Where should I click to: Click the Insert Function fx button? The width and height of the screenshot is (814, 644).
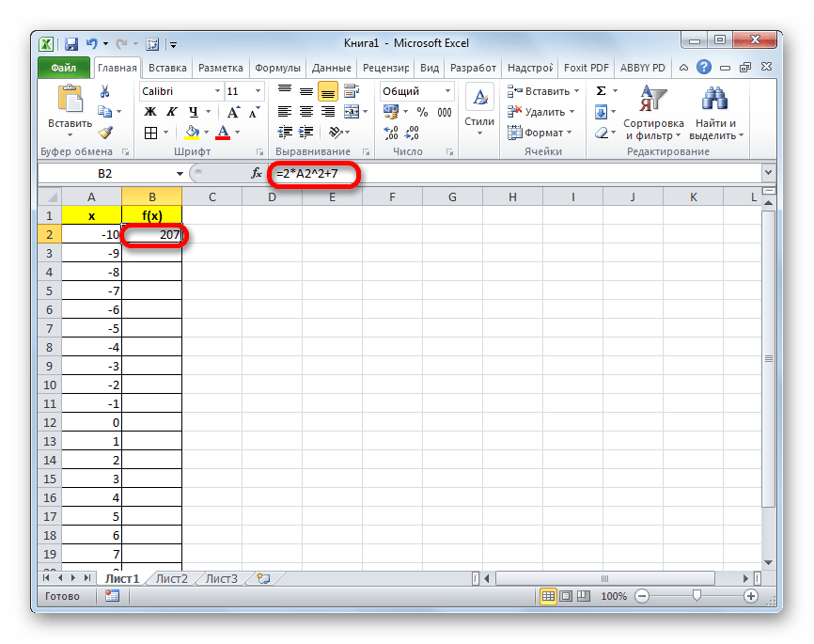tap(257, 174)
